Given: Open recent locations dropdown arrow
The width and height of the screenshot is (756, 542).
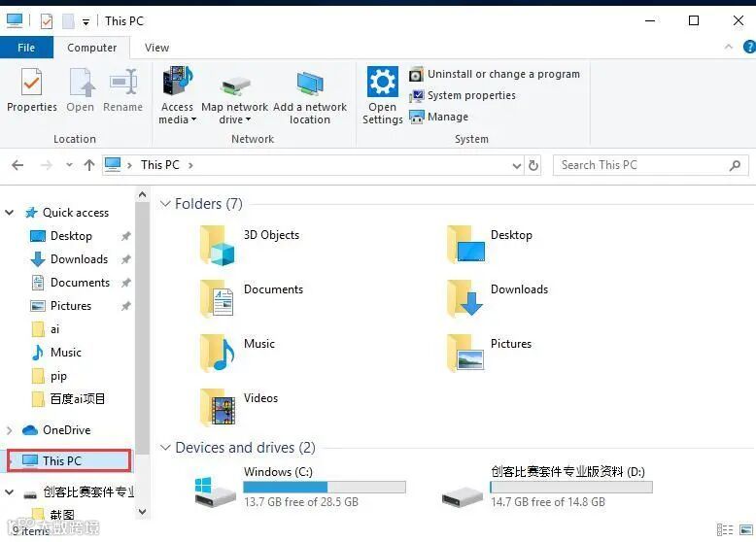Looking at the screenshot, I should [x=69, y=165].
